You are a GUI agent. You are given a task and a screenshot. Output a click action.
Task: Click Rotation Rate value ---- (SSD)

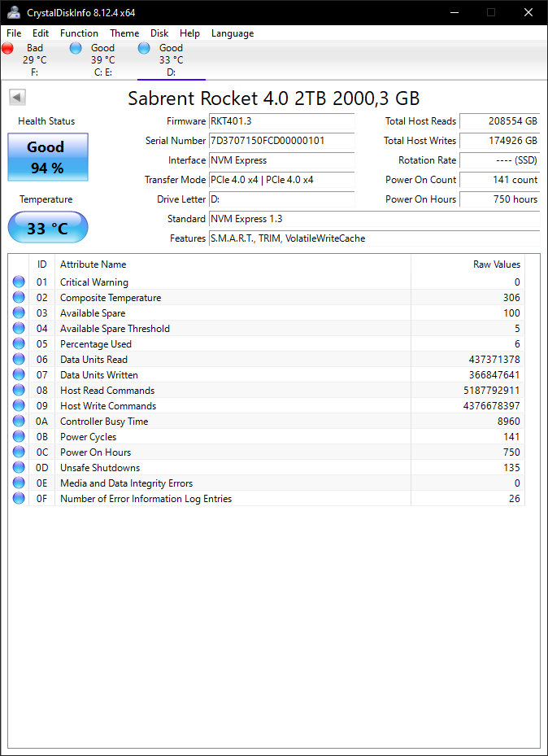click(x=499, y=160)
